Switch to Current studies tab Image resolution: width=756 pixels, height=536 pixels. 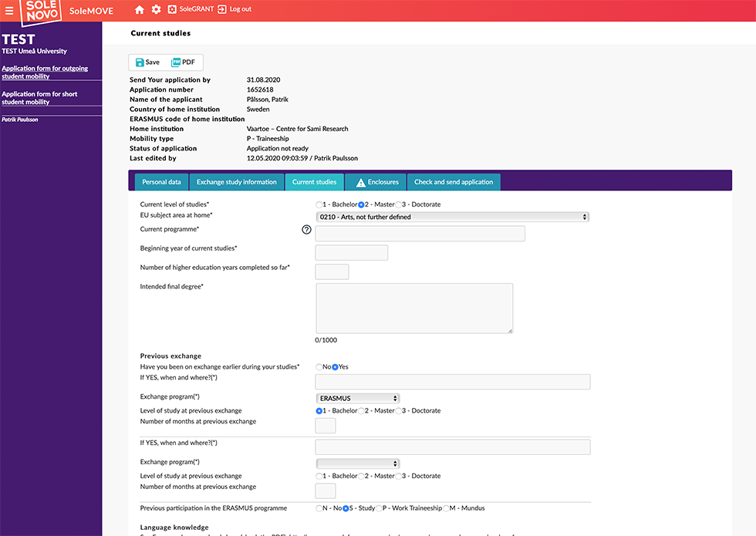pyautogui.click(x=315, y=182)
